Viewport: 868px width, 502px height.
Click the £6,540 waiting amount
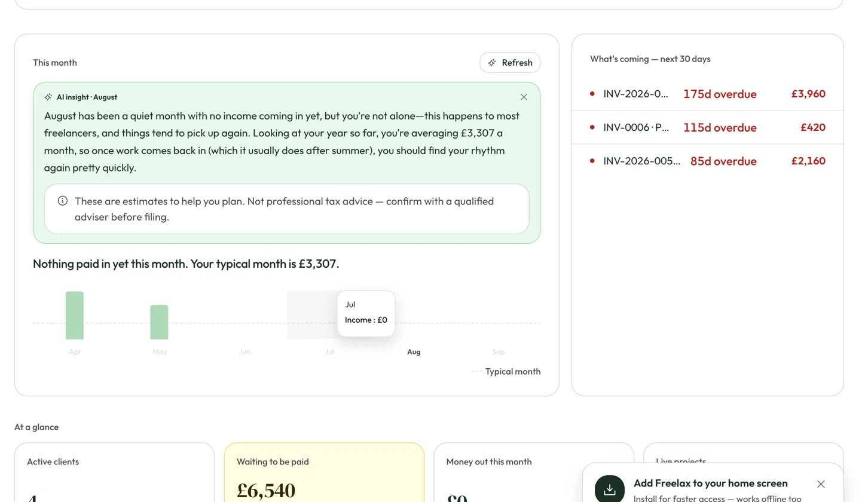266,491
